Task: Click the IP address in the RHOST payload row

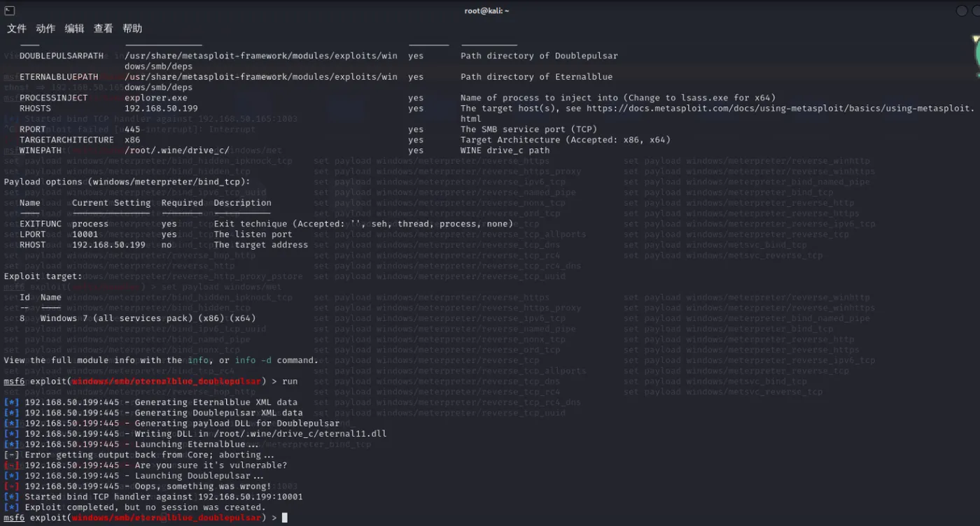Action: click(108, 245)
